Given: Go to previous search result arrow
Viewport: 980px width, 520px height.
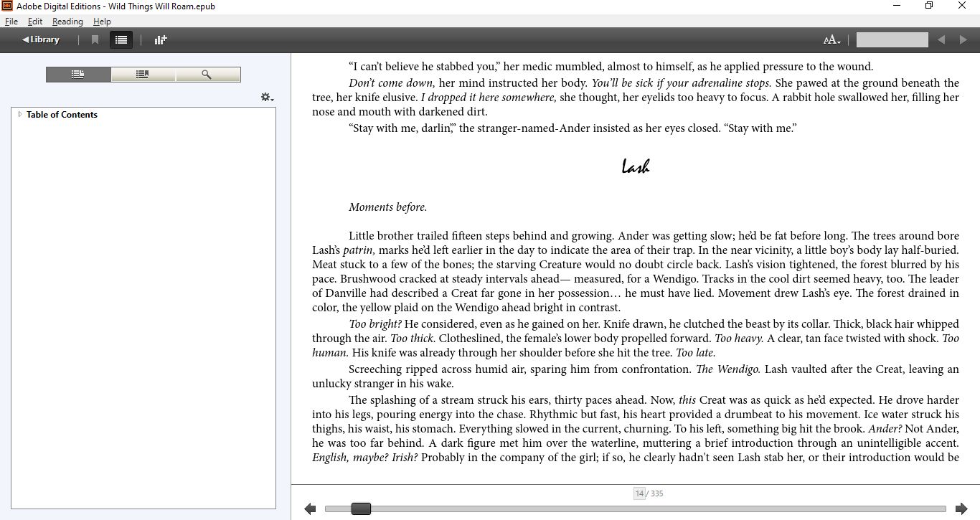Looking at the screenshot, I should pos(941,40).
